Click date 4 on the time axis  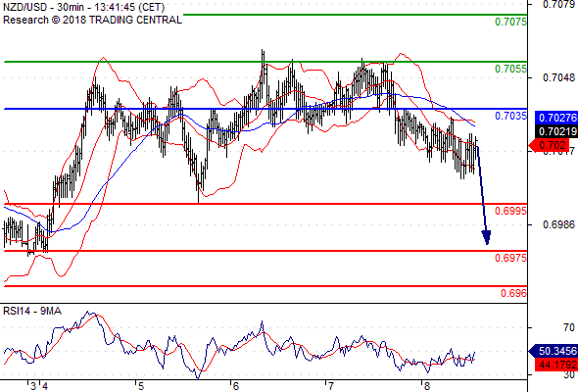pyautogui.click(x=45, y=386)
